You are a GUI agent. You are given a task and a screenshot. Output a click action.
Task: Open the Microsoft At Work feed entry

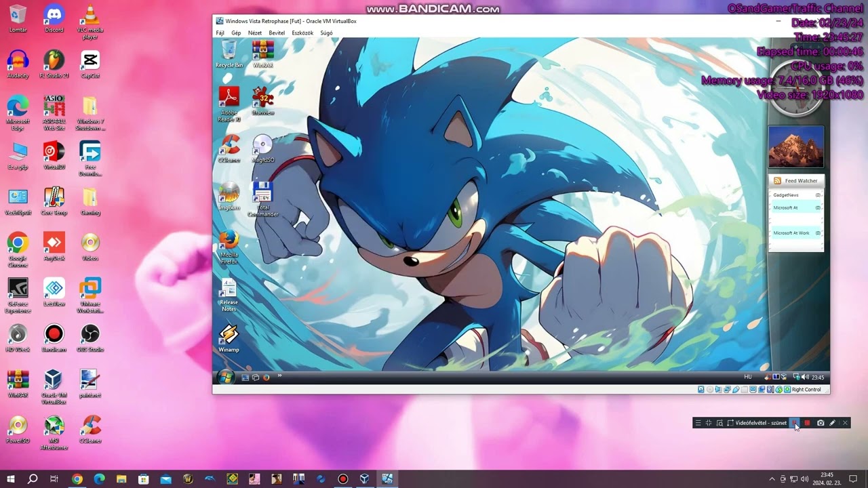(796, 233)
